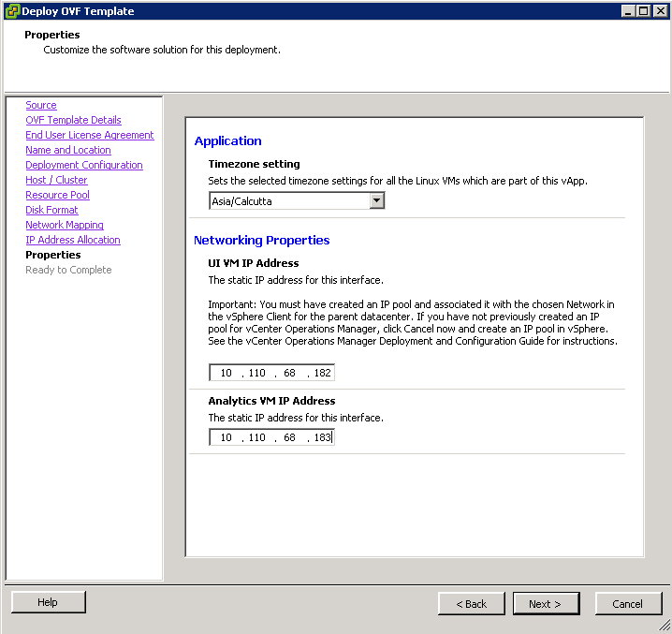Click the Back button
This screenshot has width=672, height=634.
pos(471,604)
